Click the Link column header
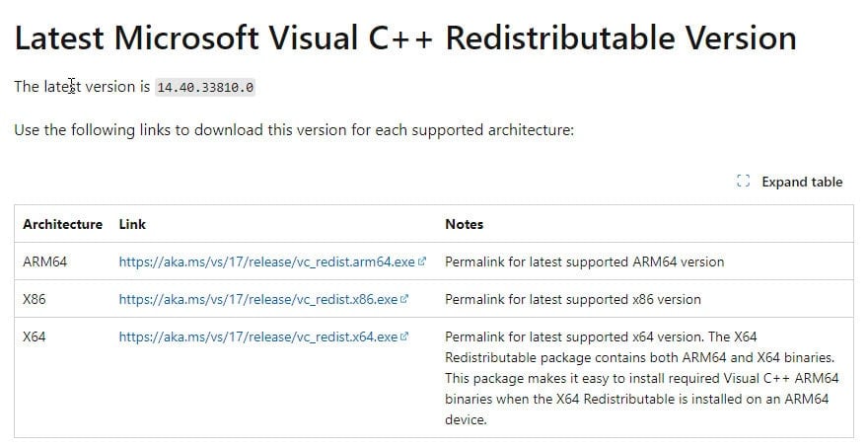This screenshot has height=448, width=868. pos(132,224)
